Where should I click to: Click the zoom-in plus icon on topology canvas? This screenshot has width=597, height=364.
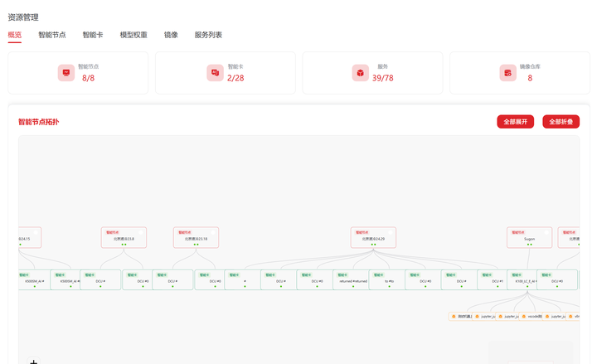pyautogui.click(x=33, y=362)
